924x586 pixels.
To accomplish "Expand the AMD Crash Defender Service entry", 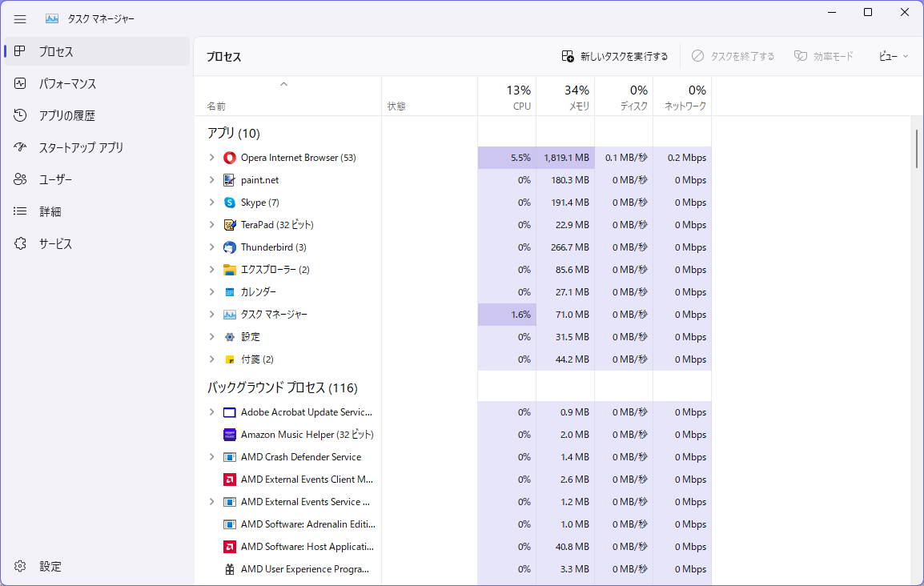I will (211, 456).
